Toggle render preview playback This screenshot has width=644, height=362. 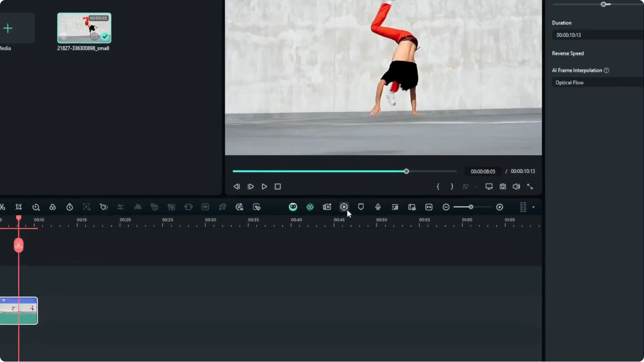(x=344, y=207)
